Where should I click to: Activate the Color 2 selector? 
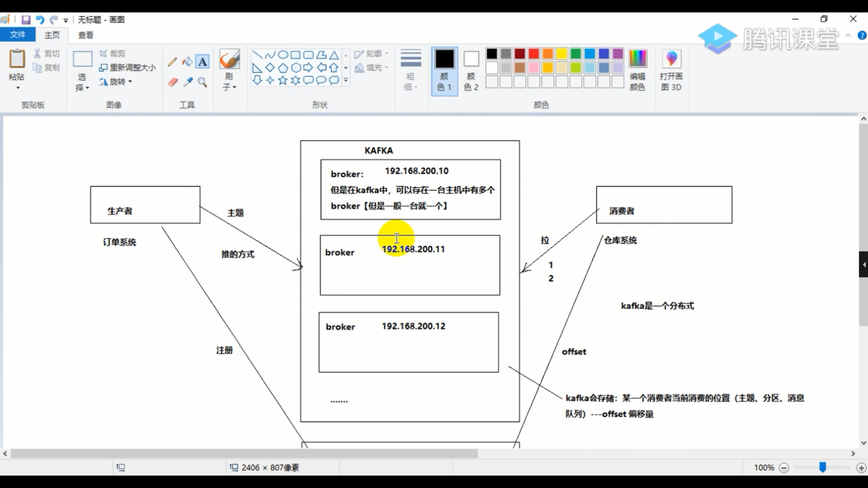click(471, 70)
